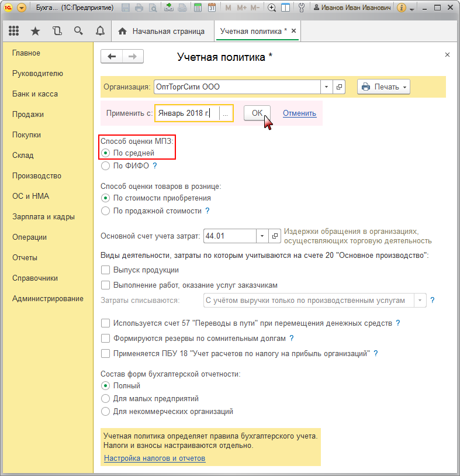Open notifications bell icon
Image resolution: width=460 pixels, height=476 pixels.
point(100,31)
